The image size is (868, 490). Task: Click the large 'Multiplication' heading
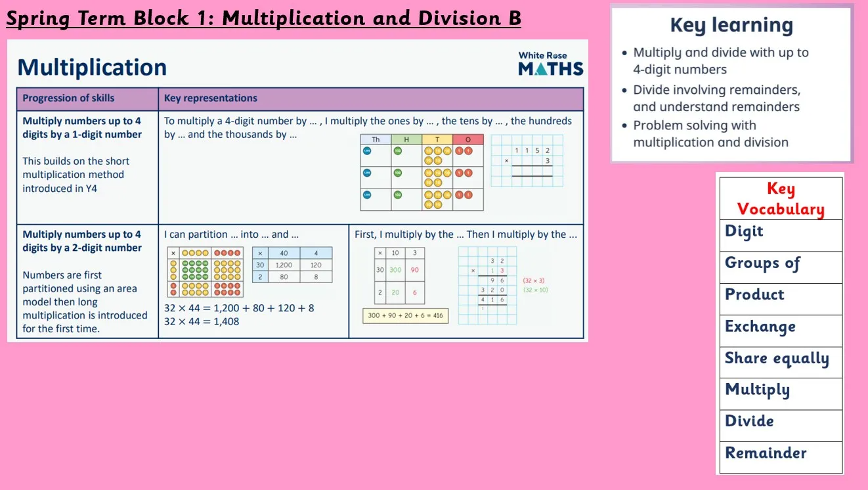(x=92, y=68)
